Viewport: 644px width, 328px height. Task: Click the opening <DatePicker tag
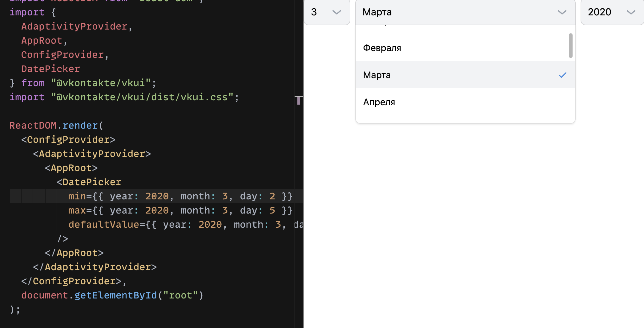point(89,182)
